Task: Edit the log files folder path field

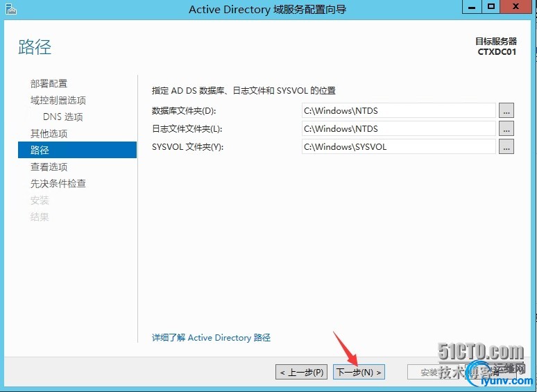Action: 399,129
